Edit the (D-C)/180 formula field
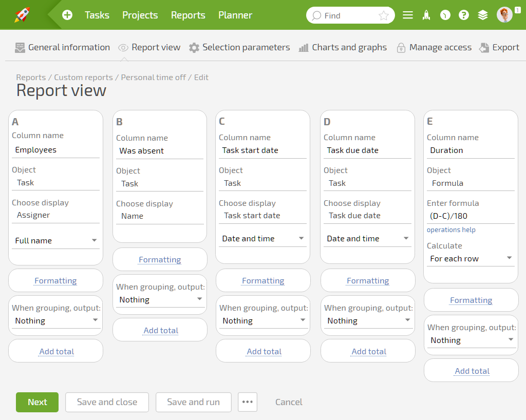The width and height of the screenshot is (526, 420). click(x=471, y=216)
